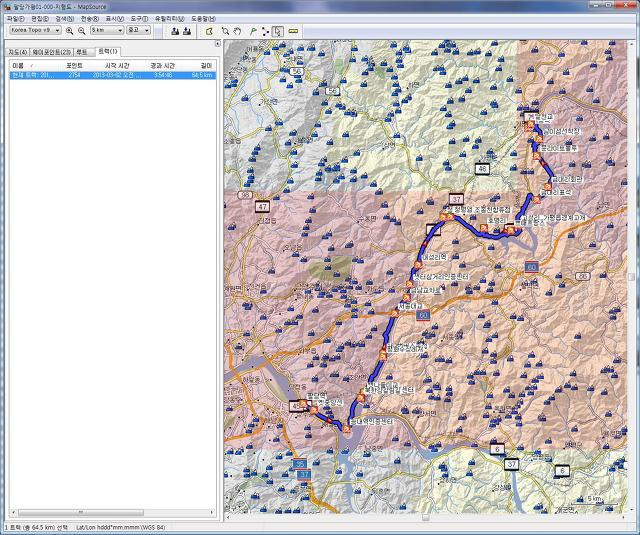This screenshot has height=535, width=640.
Task: Click the 서종대교 waypoint marker on the map
Action: [394, 313]
